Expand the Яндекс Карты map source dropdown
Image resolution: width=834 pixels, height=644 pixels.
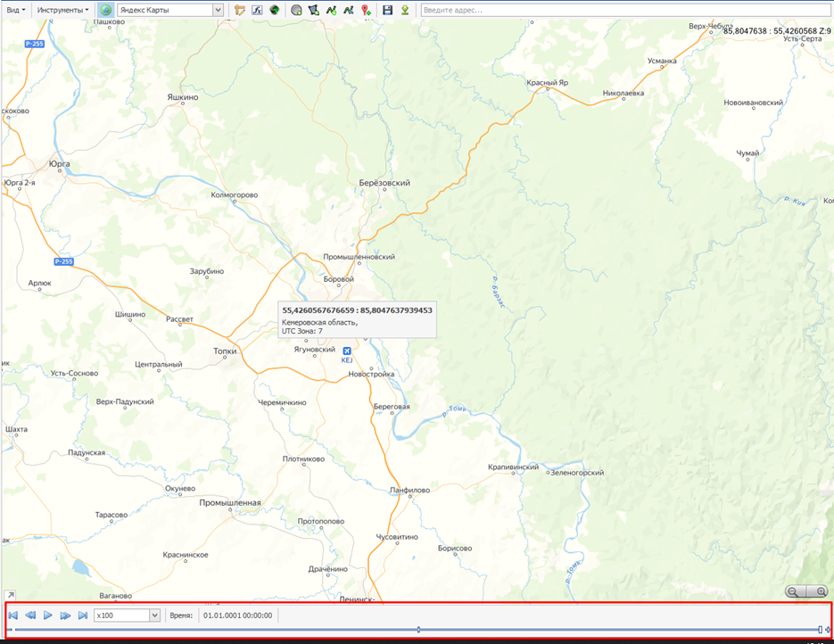pyautogui.click(x=219, y=10)
